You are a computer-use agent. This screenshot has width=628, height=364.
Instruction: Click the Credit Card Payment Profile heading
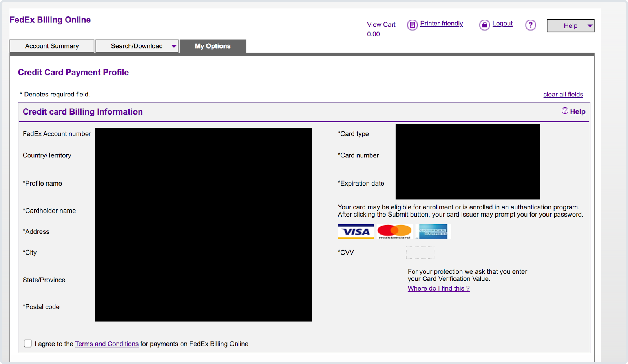73,72
